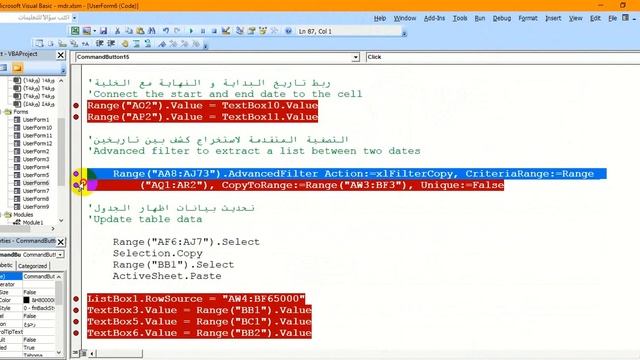Toggle breakpoint dot on TextBox3.Value line
This screenshot has width=640, height=360.
pyautogui.click(x=76, y=310)
